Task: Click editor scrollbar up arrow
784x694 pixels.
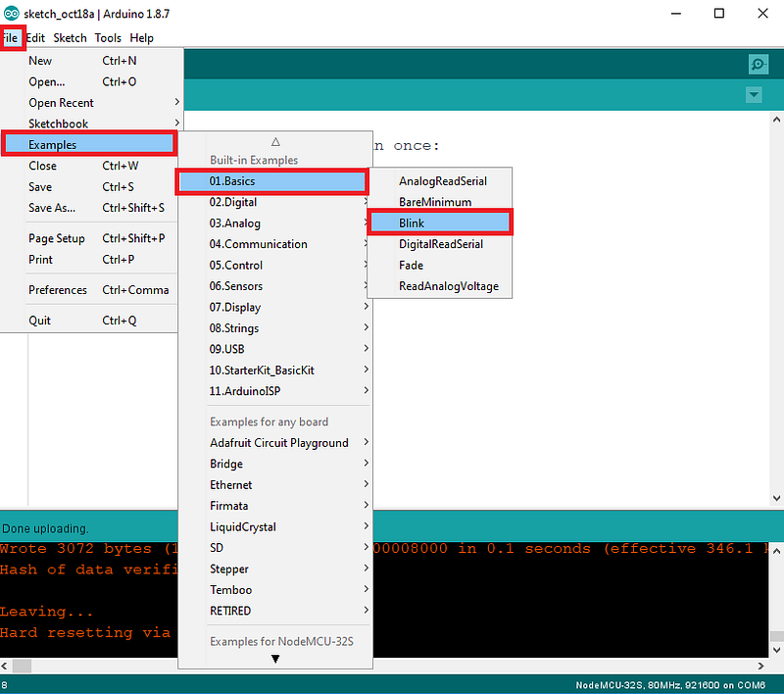Action: point(776,120)
